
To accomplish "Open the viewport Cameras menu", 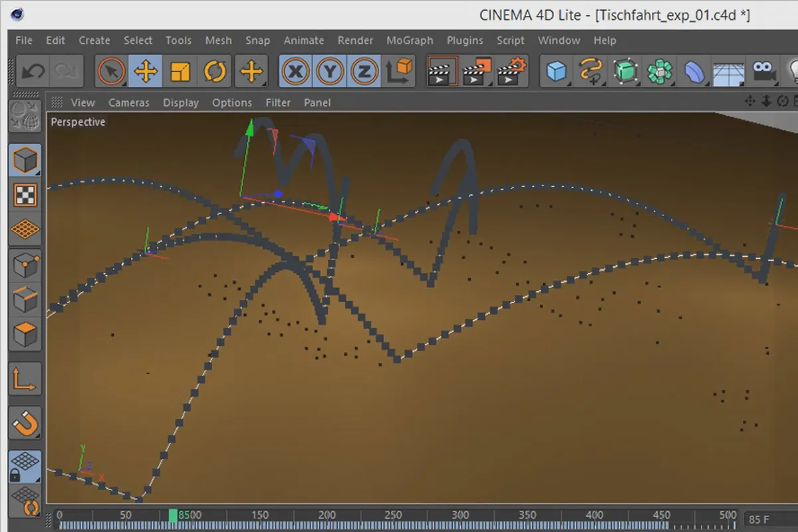I will (x=129, y=102).
